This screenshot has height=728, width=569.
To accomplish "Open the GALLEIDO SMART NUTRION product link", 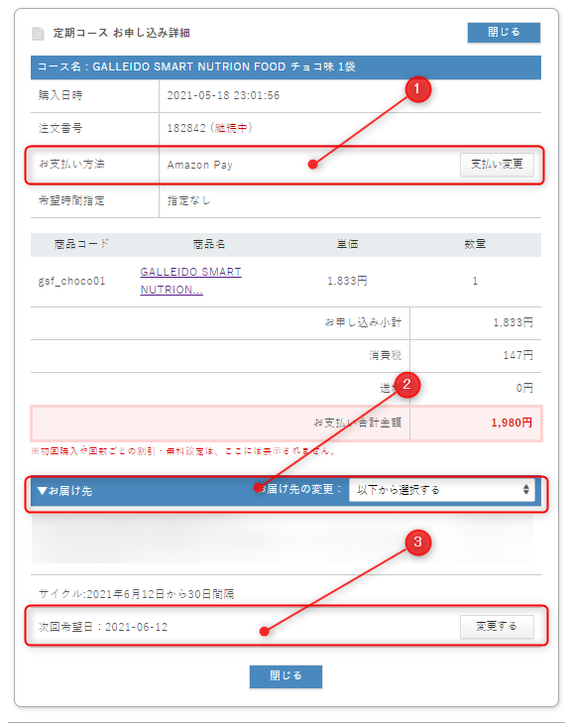I will (x=190, y=281).
